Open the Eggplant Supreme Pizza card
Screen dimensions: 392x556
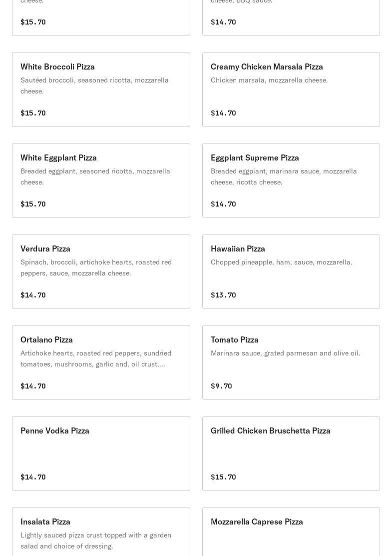point(291,180)
